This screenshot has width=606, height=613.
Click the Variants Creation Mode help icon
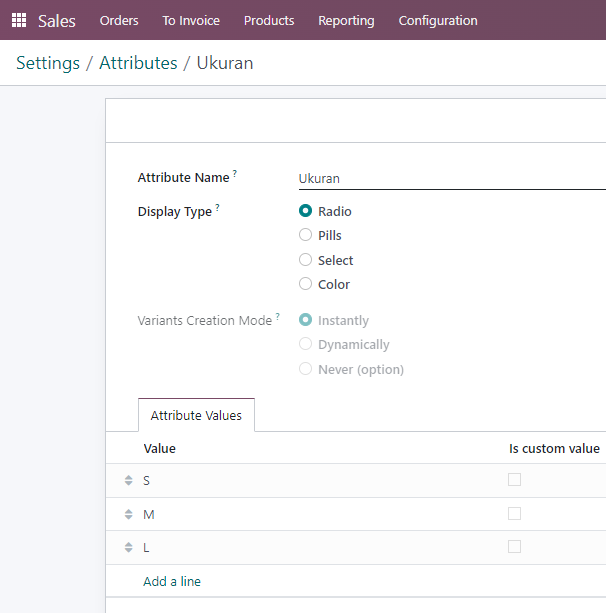point(278,316)
